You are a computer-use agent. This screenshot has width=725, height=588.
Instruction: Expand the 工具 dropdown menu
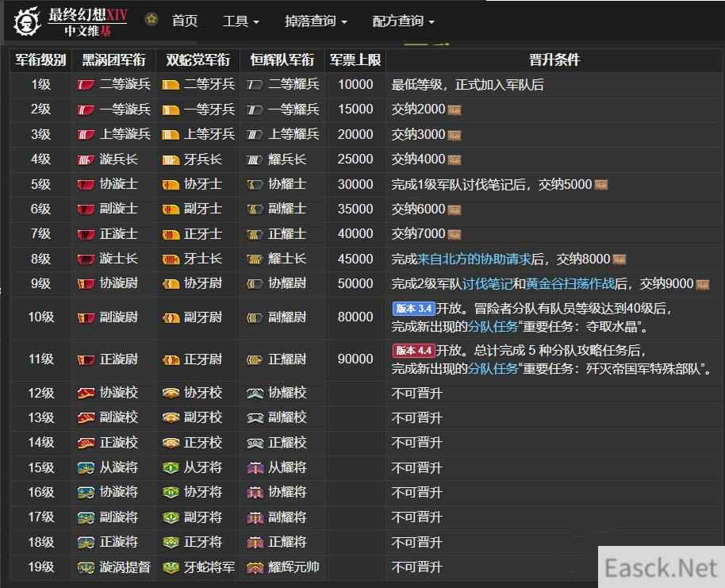(x=241, y=21)
